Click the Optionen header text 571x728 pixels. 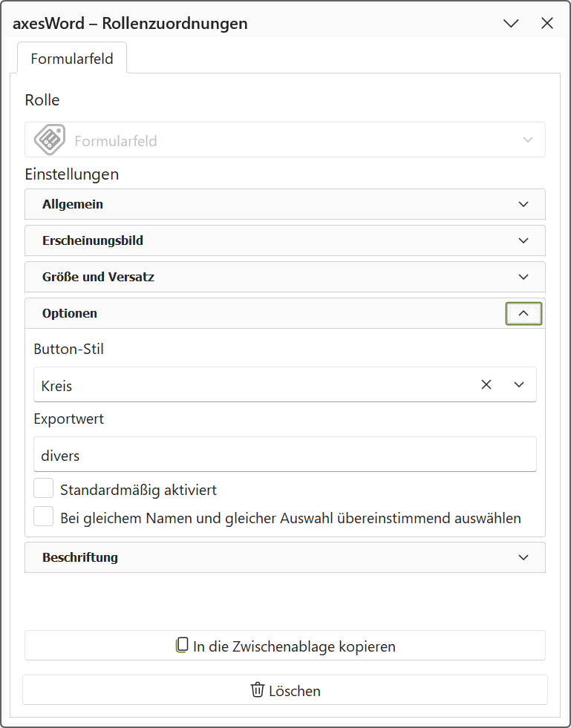coord(70,313)
